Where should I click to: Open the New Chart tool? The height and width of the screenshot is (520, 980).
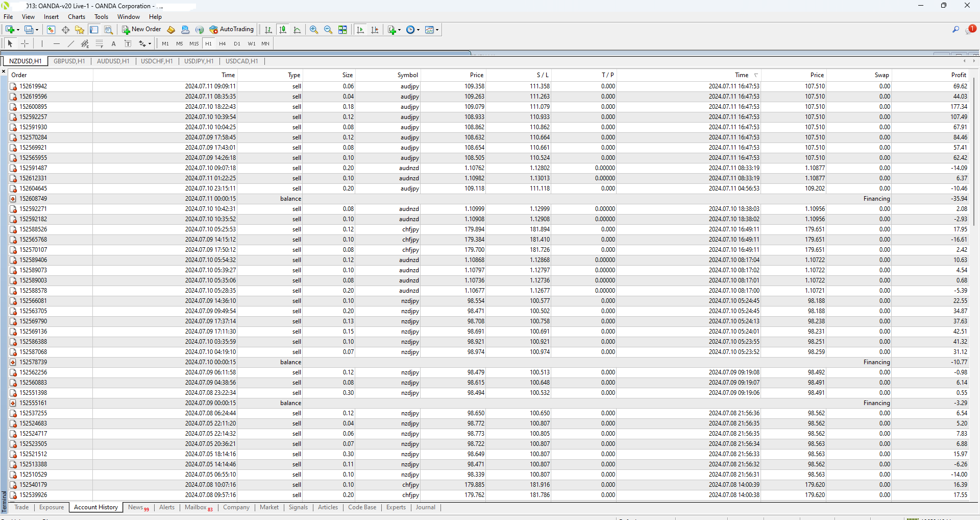pos(10,30)
